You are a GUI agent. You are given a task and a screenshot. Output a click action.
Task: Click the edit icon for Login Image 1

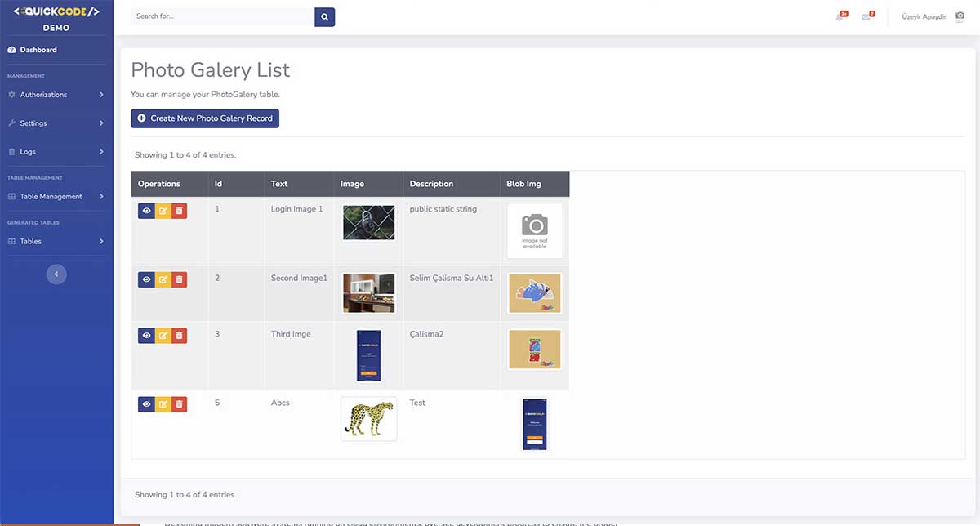[x=163, y=211]
